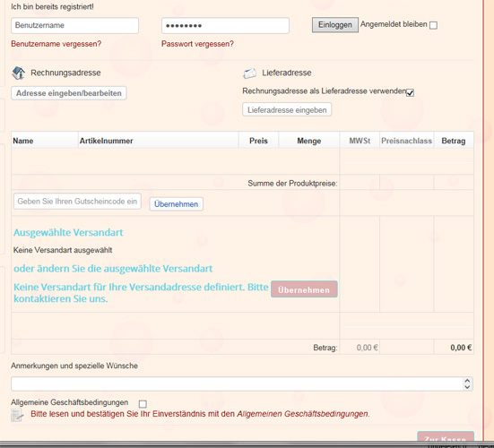This screenshot has width=494, height=448.
Task: Click Adresse eingeben/bearbeiten button
Action: click(69, 93)
